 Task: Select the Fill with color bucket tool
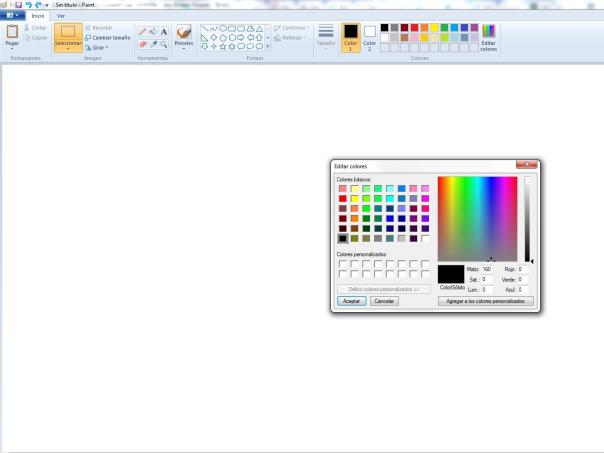point(152,32)
